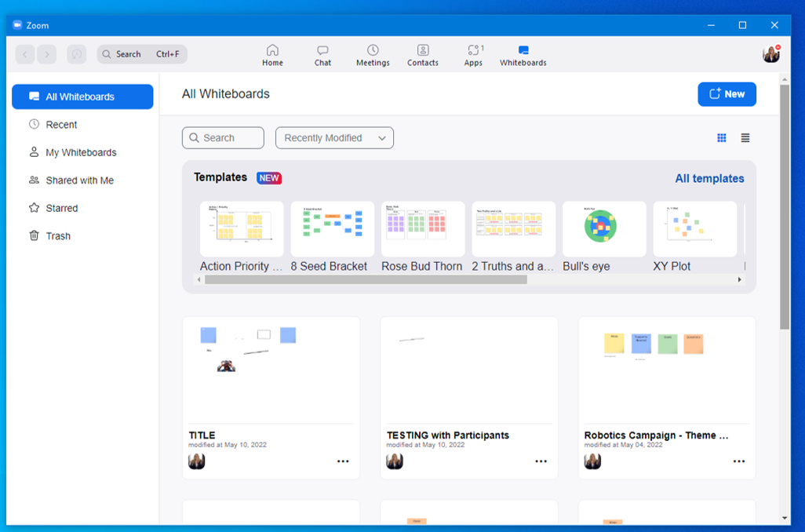Pick the Rose Bud Thorn template

coord(423,229)
